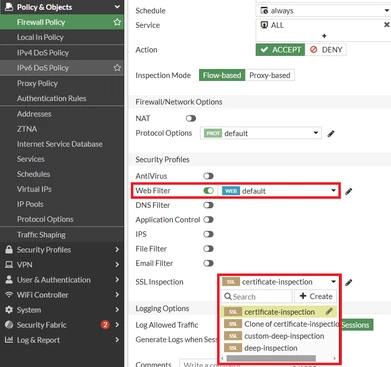Click Create in SSL inspection dropdown
Image resolution: width=391 pixels, height=367 pixels.
pos(316,296)
